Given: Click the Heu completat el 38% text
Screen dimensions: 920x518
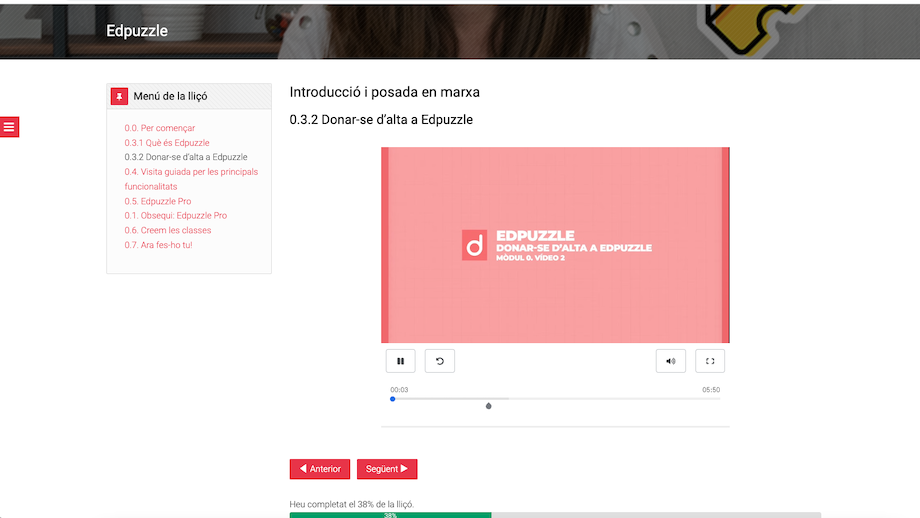Looking at the screenshot, I should pyautogui.click(x=351, y=504).
